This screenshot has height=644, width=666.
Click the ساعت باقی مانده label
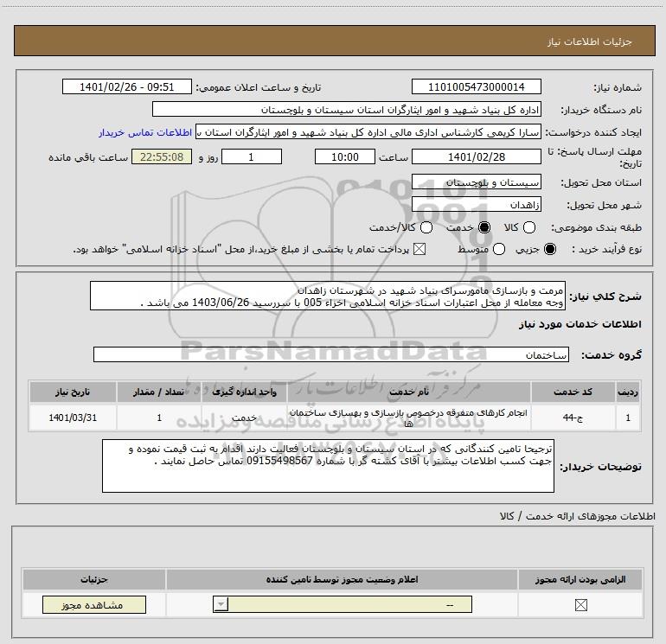pyautogui.click(x=88, y=157)
